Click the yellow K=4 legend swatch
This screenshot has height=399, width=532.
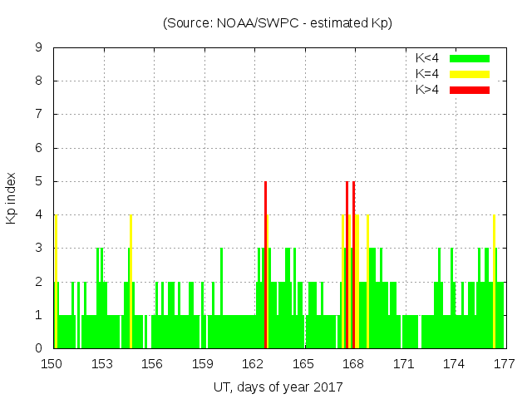(470, 74)
